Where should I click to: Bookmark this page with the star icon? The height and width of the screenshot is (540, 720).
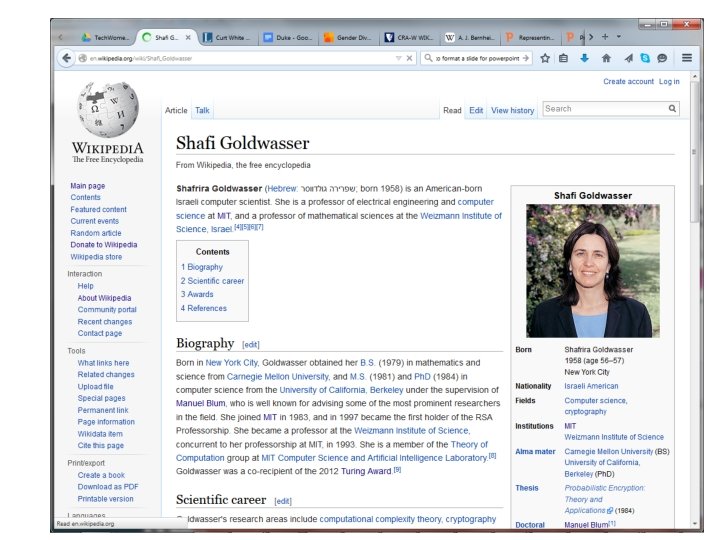tap(545, 58)
